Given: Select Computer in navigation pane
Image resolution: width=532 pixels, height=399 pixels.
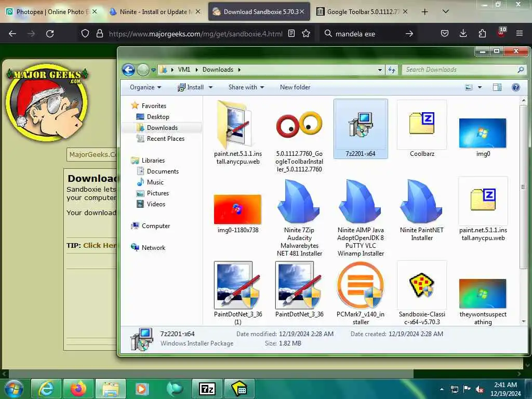Looking at the screenshot, I should (150, 226).
